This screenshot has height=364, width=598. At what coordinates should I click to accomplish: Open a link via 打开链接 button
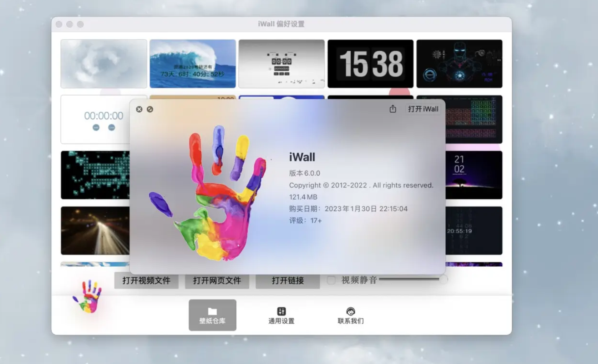[x=288, y=281]
